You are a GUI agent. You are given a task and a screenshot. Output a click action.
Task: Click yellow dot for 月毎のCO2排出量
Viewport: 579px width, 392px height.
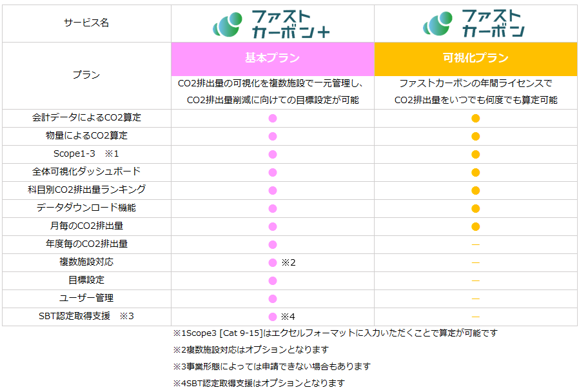coord(476,226)
